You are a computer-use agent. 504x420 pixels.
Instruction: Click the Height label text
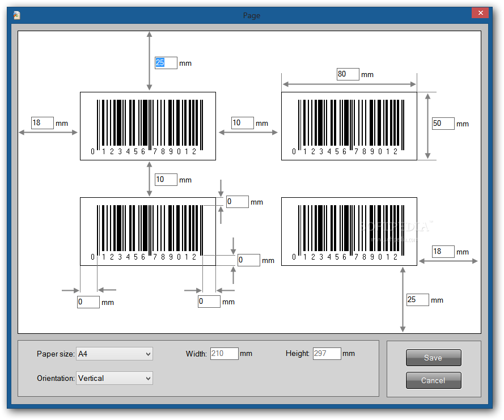pyautogui.click(x=297, y=354)
